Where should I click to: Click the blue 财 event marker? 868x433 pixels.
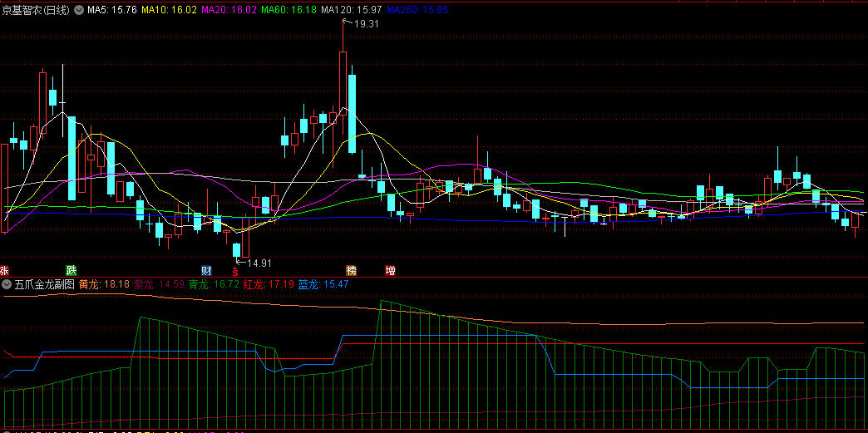pos(206,271)
